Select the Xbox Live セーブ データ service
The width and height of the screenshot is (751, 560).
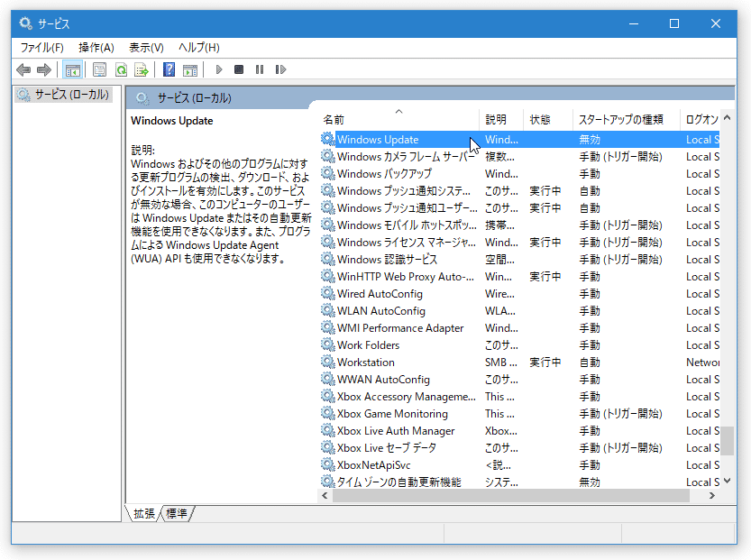coord(519,448)
